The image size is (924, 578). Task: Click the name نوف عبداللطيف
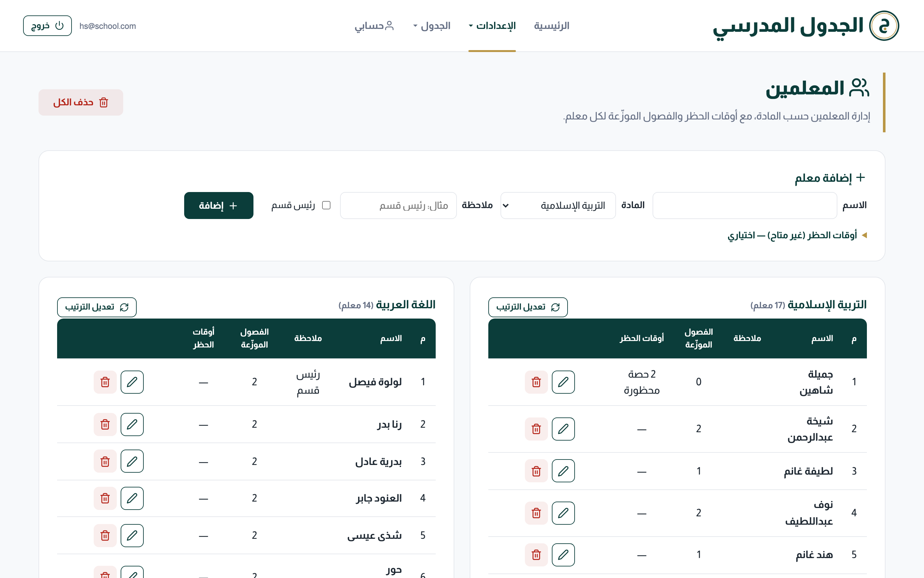coord(809,513)
